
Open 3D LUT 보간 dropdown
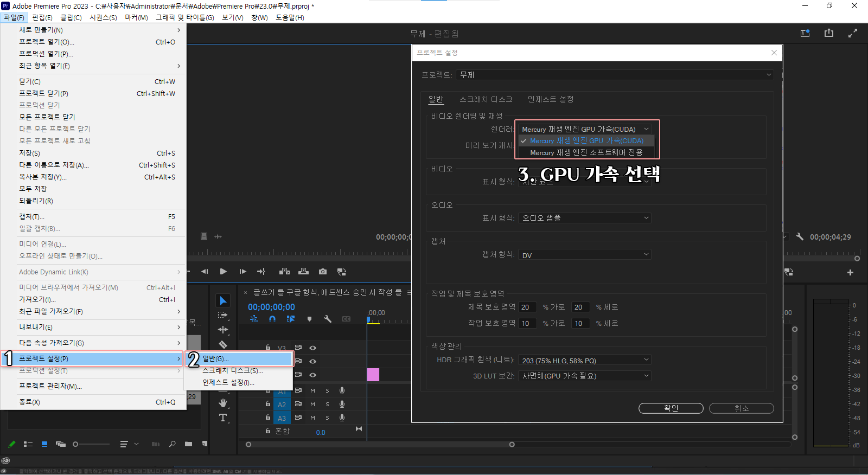585,376
